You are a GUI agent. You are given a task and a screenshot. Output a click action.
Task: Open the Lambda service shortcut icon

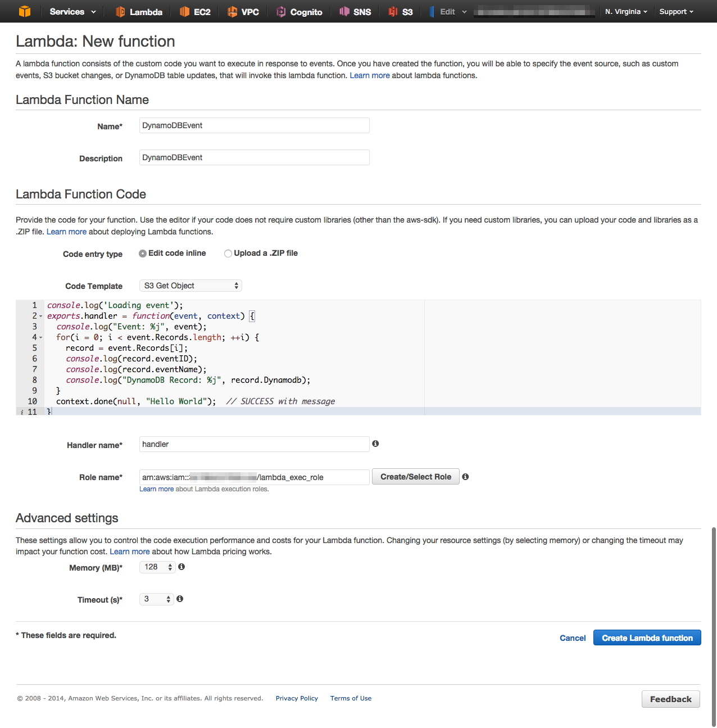pyautogui.click(x=120, y=12)
